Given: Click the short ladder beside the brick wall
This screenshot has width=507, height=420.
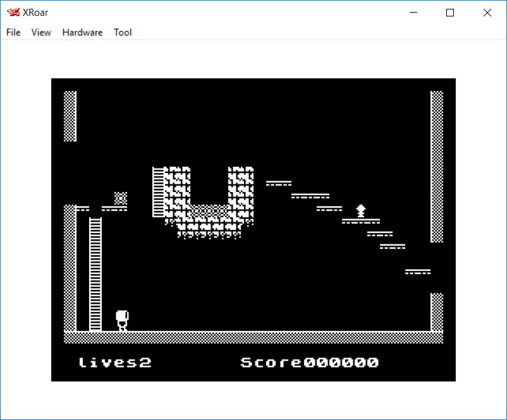Looking at the screenshot, I should pyautogui.click(x=158, y=192).
